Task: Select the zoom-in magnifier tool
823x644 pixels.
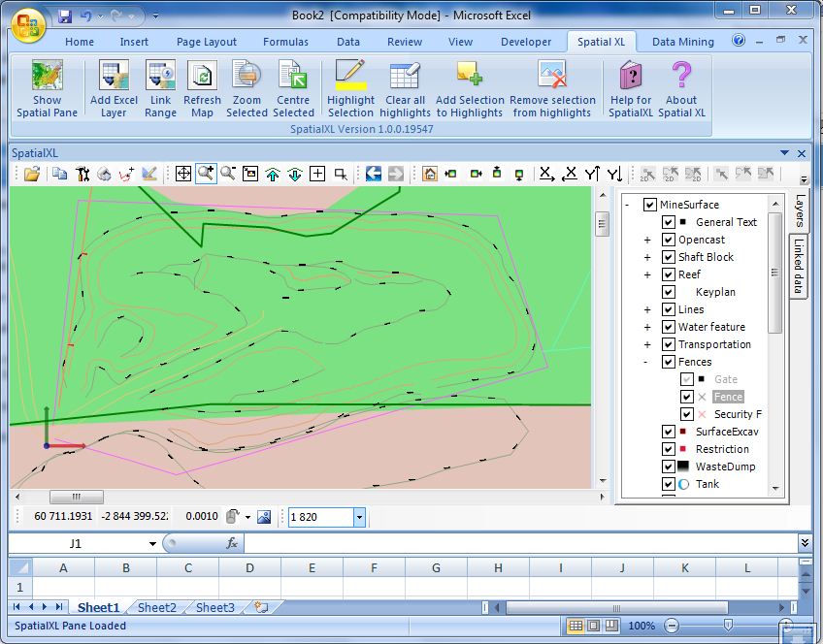Action: (205, 174)
